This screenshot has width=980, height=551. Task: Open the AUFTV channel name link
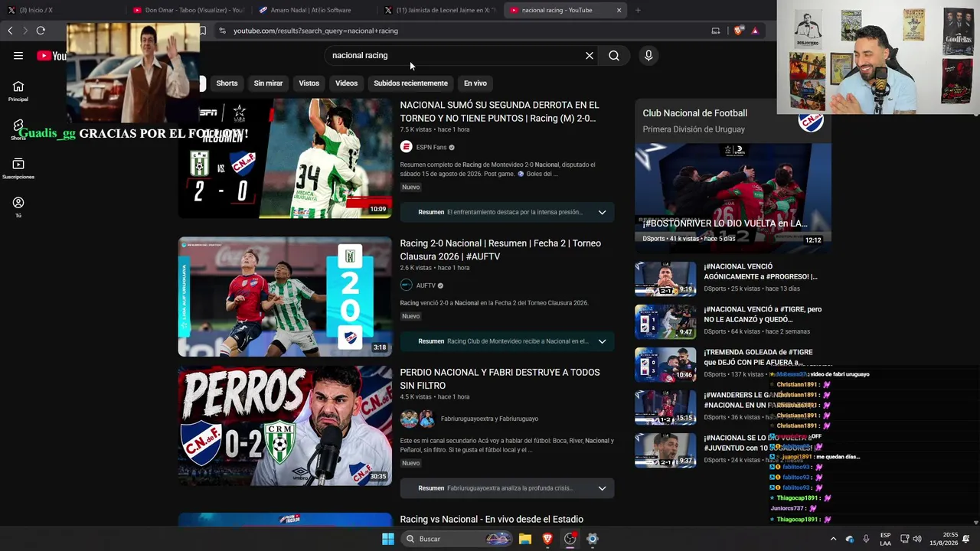click(x=426, y=285)
